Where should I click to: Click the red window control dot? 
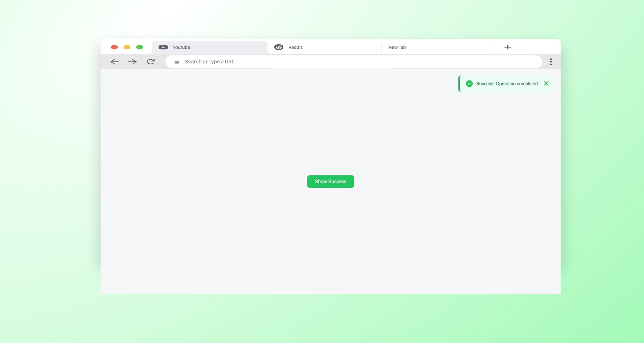[114, 47]
